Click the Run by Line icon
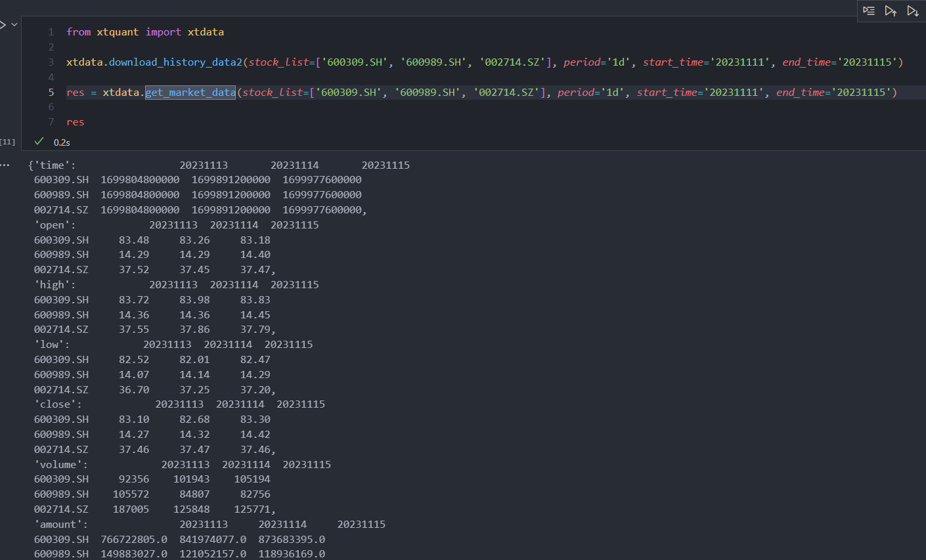This screenshot has height=560, width=926. [869, 11]
